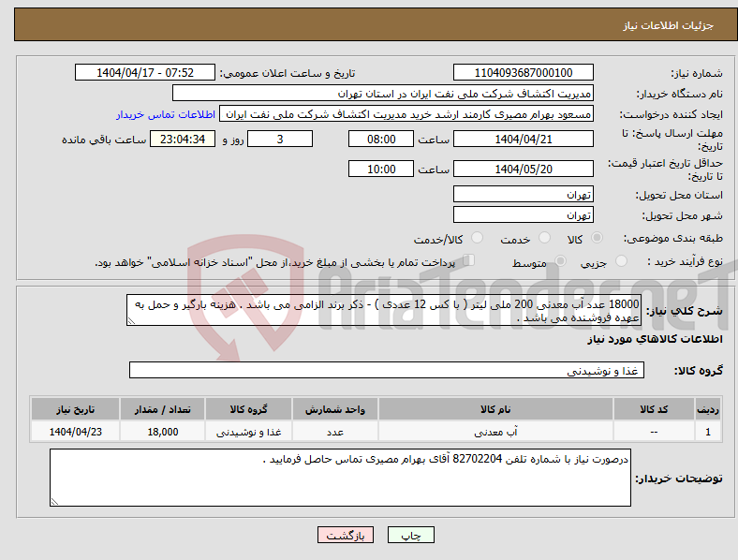Click the unit cell عدد
The width and height of the screenshot is (738, 560).
[335, 432]
